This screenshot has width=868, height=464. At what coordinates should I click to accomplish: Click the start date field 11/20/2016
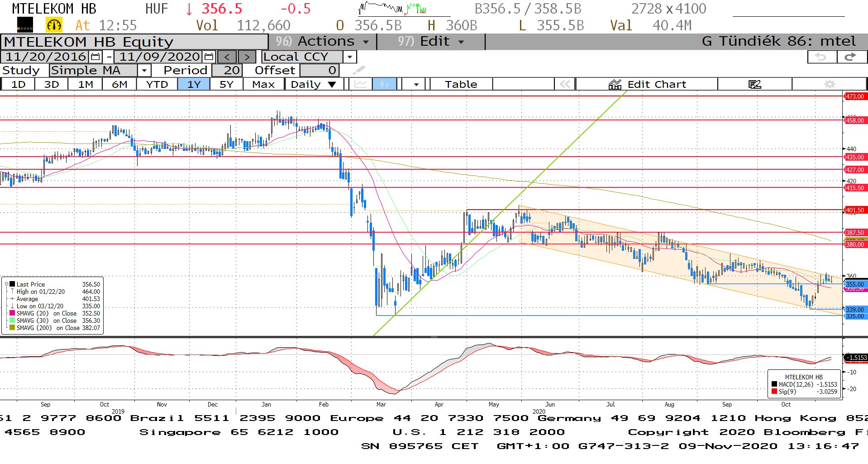[46, 57]
